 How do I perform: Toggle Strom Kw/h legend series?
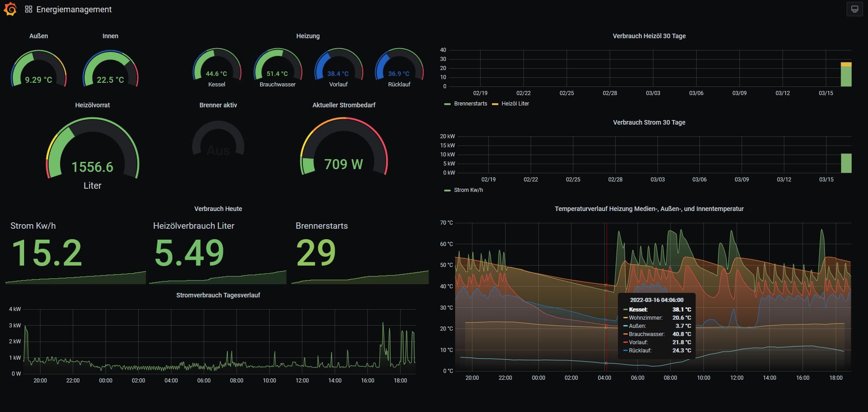[x=463, y=190]
